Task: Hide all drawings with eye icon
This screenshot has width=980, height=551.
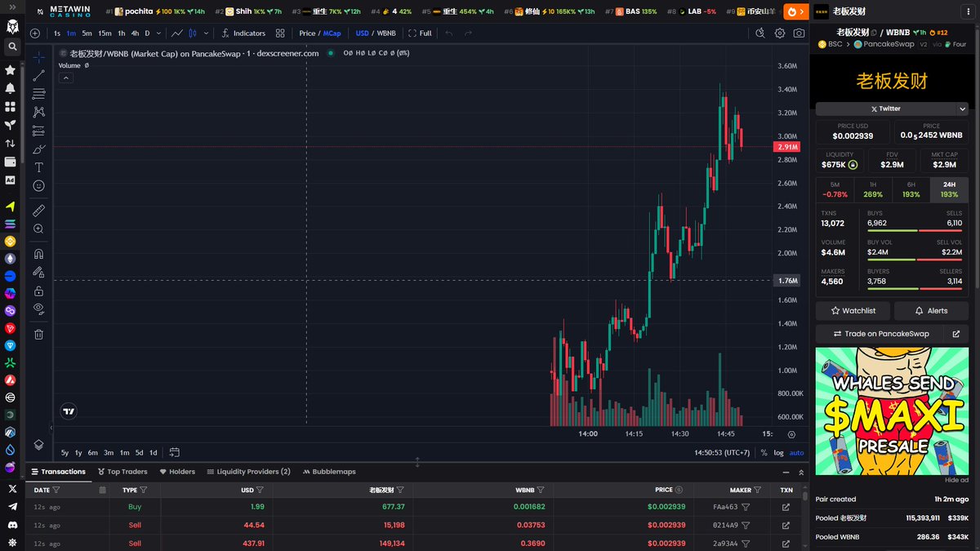Action: click(x=38, y=309)
